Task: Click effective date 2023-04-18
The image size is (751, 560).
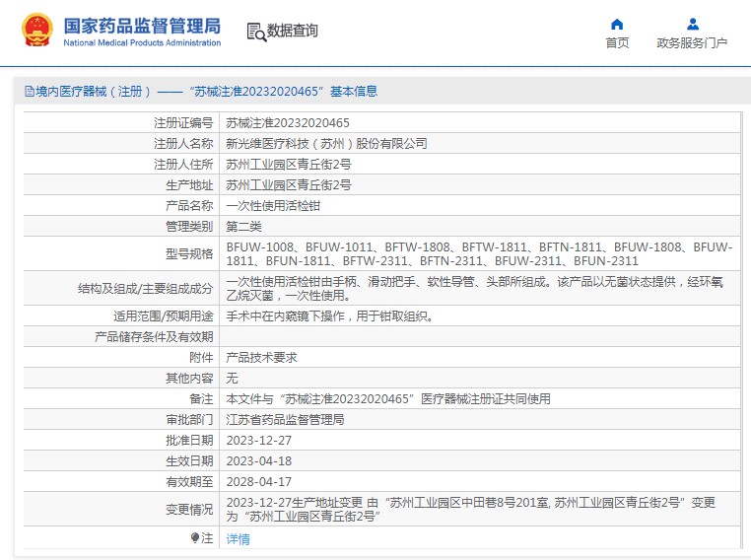Action: coord(258,460)
